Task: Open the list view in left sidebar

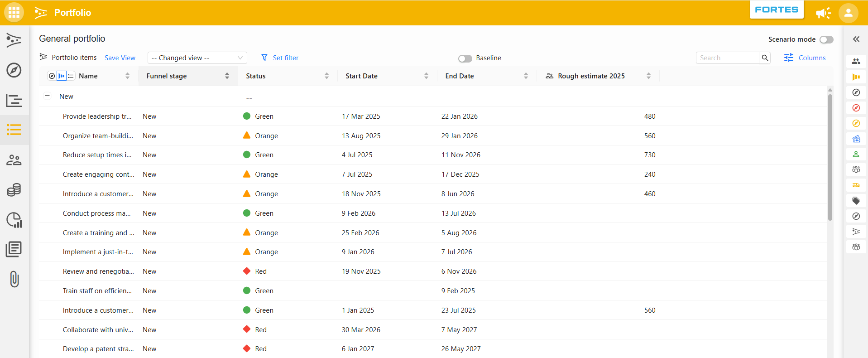Action: [x=14, y=130]
